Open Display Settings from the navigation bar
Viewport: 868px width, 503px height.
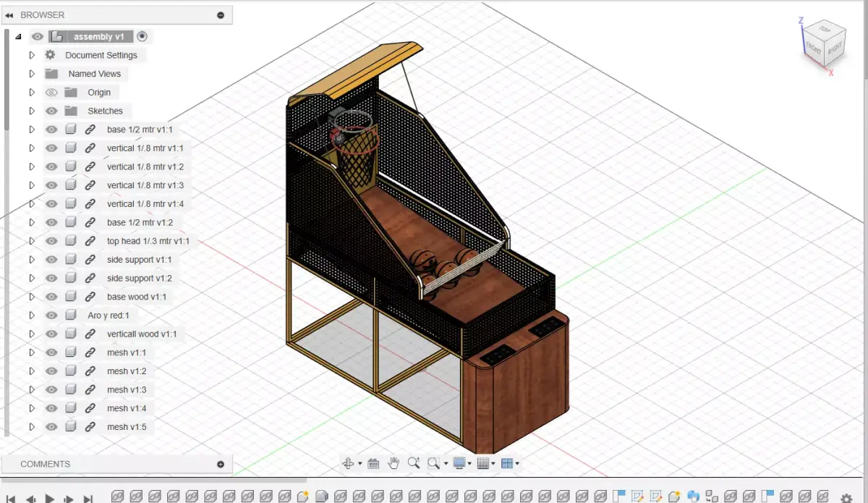[459, 462]
